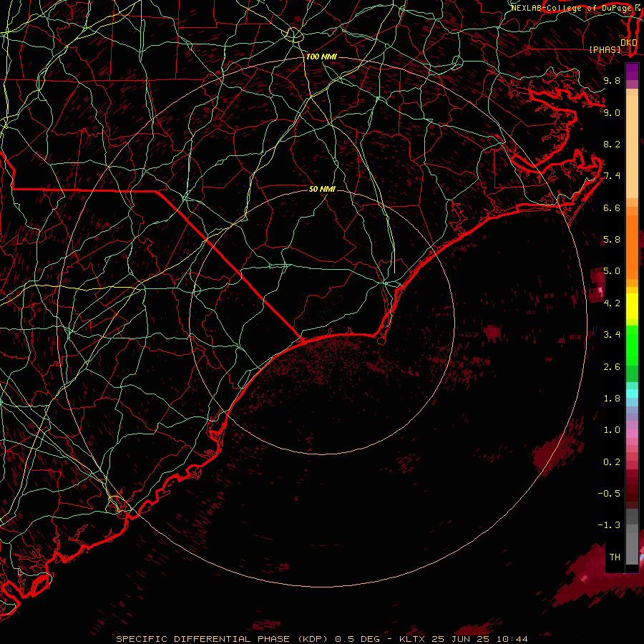Click the TH threshold label
The width and height of the screenshot is (644, 644).
615,557
